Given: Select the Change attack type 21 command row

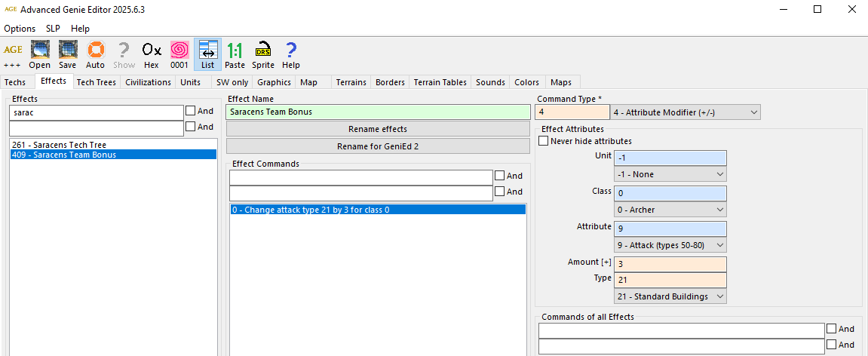Looking at the screenshot, I should [378, 210].
